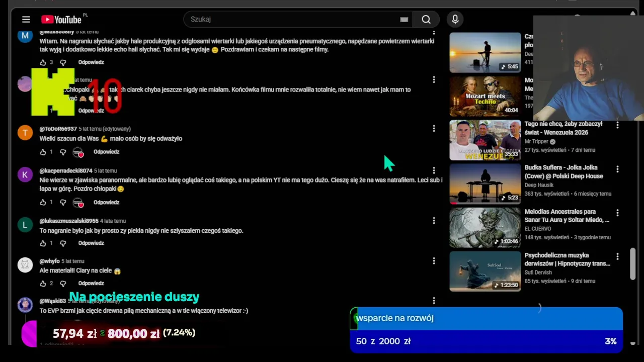This screenshot has width=644, height=362.
Task: Open options menu for @ToDoR66937's comment
Action: tap(434, 129)
